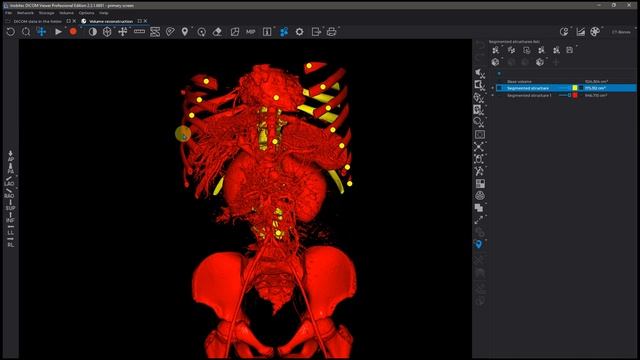Toggle visibility checkbox of selected Segmented structure
The image size is (640, 360).
[500, 88]
